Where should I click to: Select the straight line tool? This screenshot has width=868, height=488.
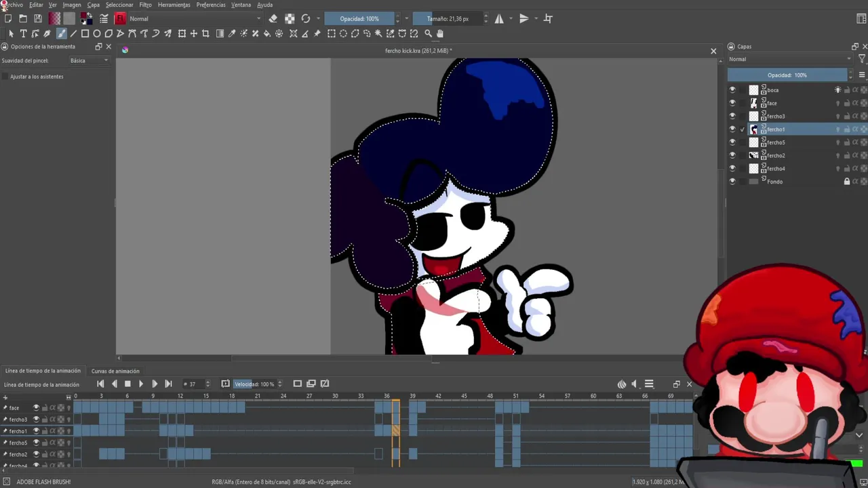[73, 33]
